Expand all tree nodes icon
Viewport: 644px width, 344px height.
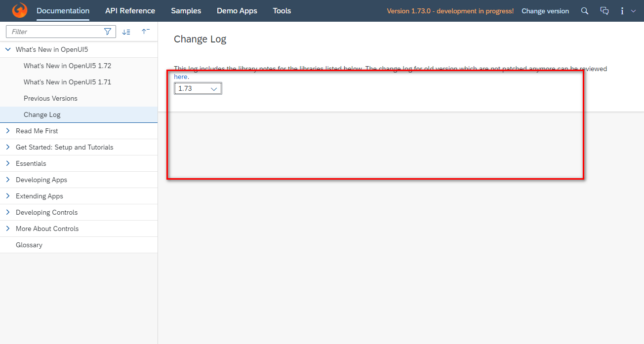(x=126, y=32)
